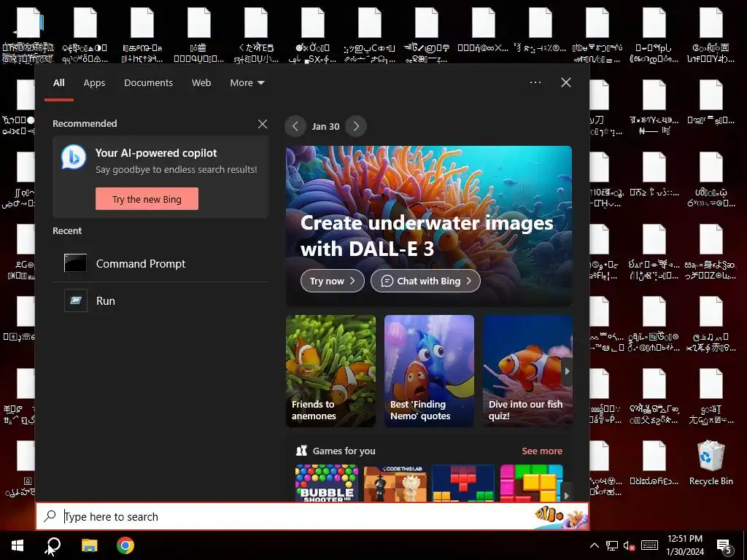This screenshot has height=560, width=747.
Task: Open the notification center icon
Action: [724, 545]
